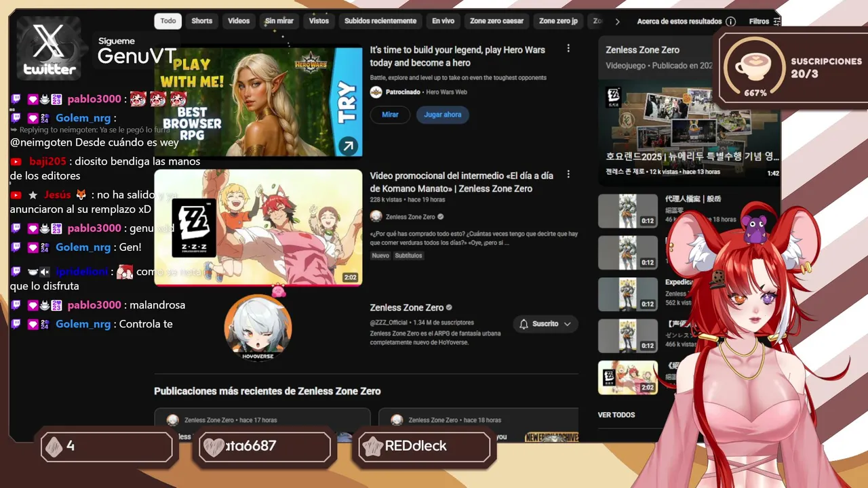Play the 466 k vistas sidebar thumbnail
Screen dimensions: 868x488
click(x=628, y=335)
